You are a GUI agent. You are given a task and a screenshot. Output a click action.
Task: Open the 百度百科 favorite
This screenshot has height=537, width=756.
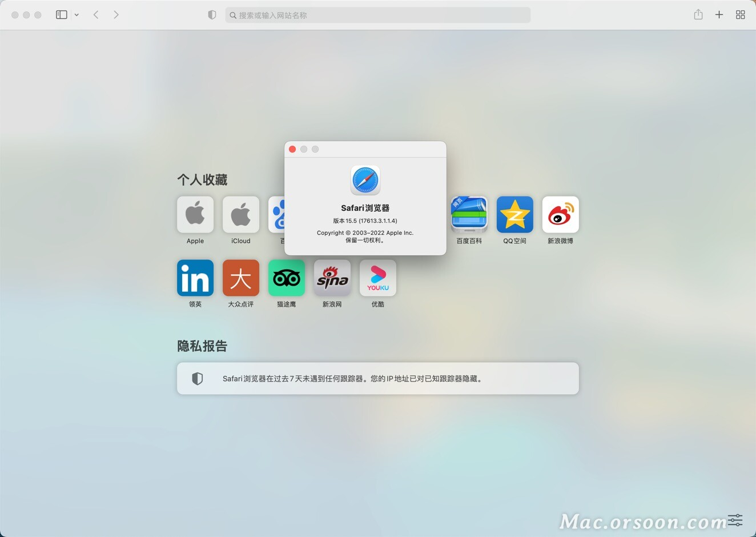[469, 215]
